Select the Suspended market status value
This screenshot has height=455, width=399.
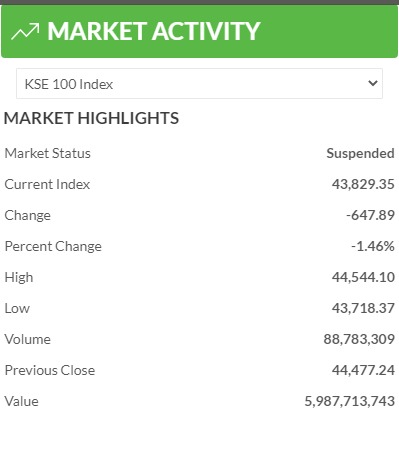point(360,153)
